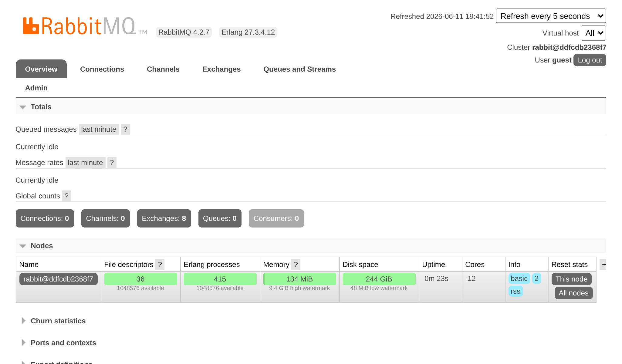The height and width of the screenshot is (364, 622).
Task: Reset stats for This node
Action: tap(572, 279)
